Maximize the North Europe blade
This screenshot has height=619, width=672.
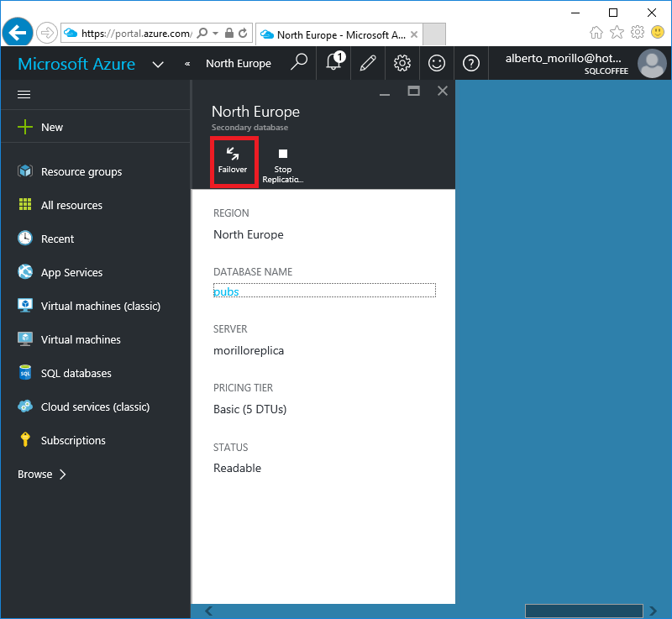coord(413,91)
